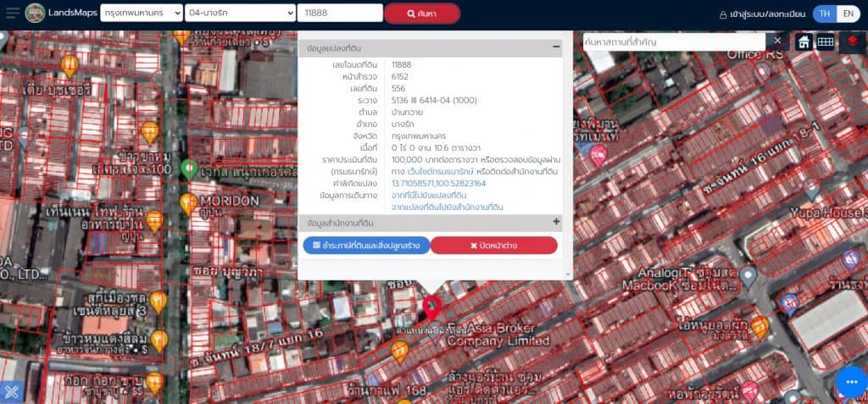
Task: Open the red map layers icon
Action: [x=852, y=42]
